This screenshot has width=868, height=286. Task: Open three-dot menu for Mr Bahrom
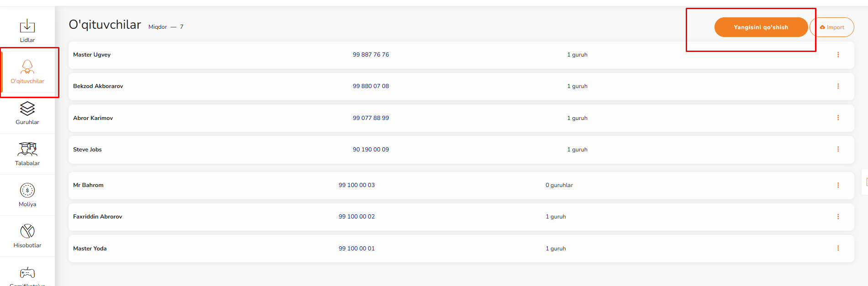[x=838, y=185]
